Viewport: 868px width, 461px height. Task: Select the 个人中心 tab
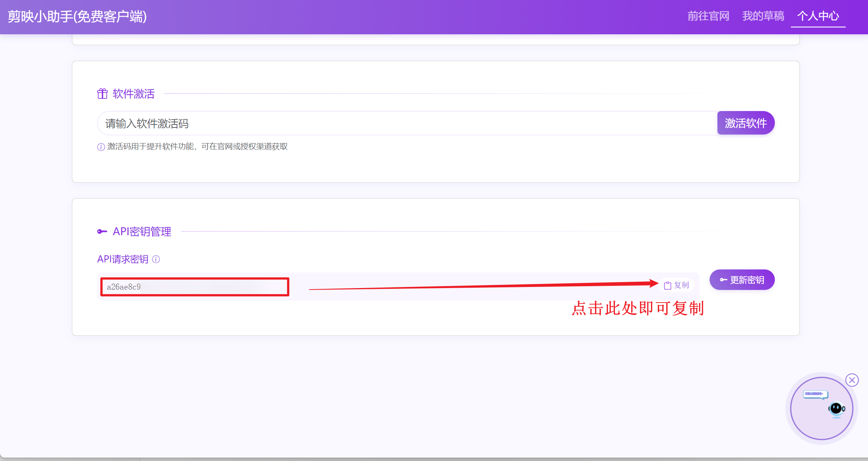tap(818, 16)
